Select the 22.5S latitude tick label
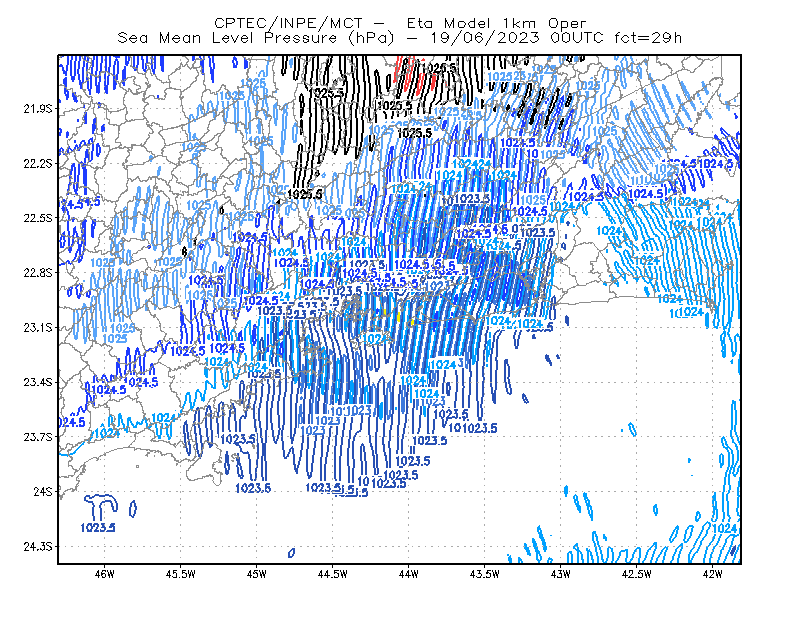800x618 pixels. 38,218
